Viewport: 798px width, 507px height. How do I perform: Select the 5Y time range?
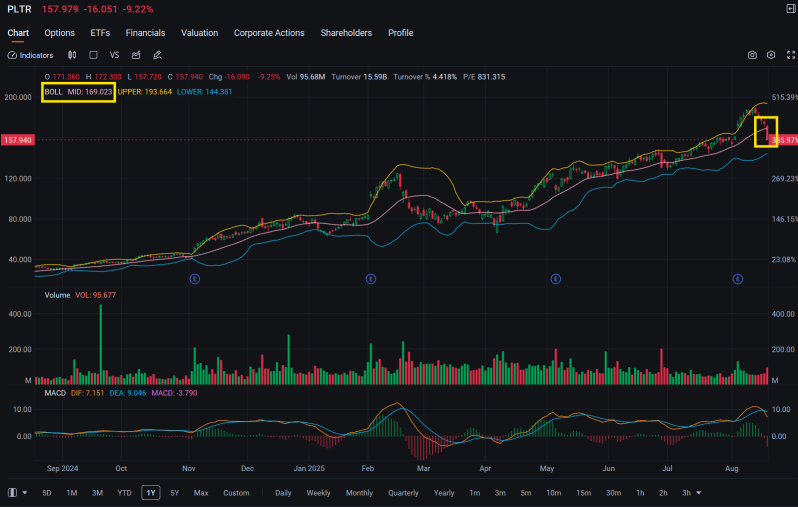(175, 493)
